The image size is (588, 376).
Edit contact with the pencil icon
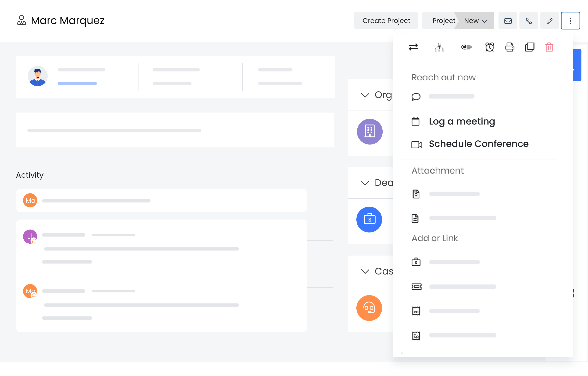[x=549, y=21]
